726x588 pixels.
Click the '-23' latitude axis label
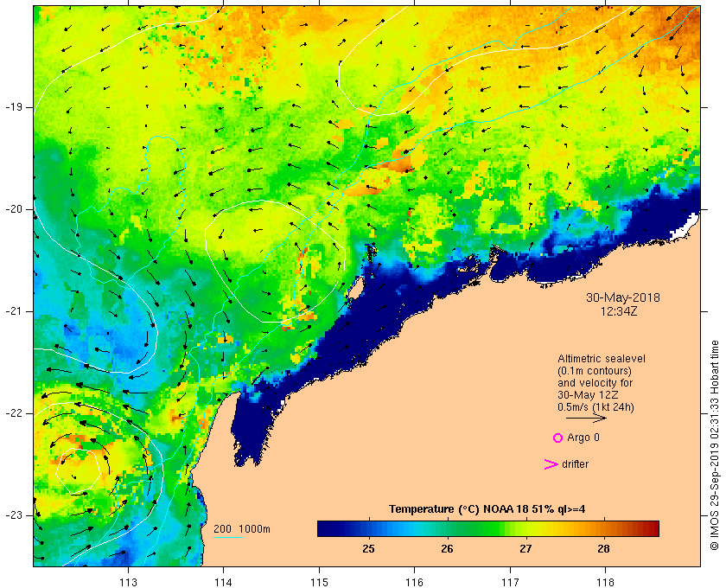(13, 515)
